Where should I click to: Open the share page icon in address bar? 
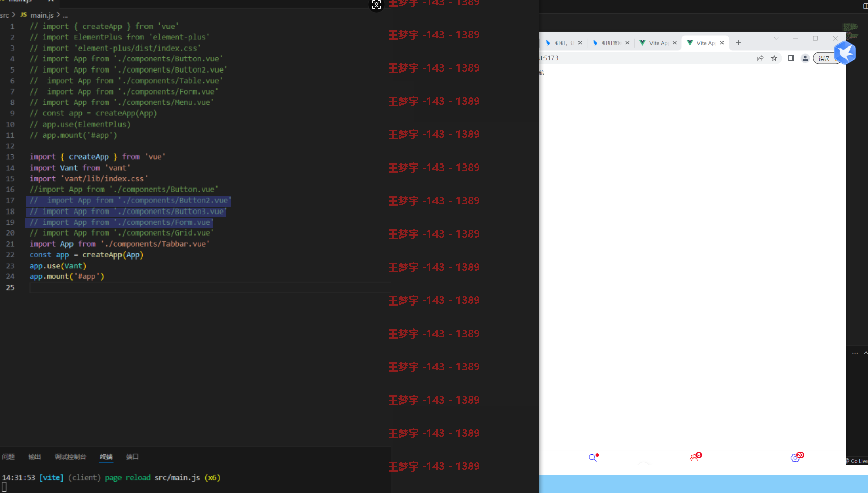(760, 58)
